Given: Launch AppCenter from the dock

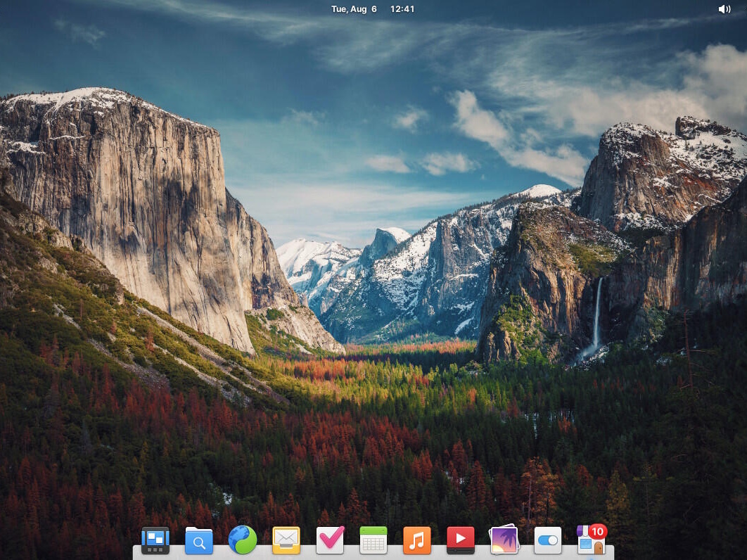Looking at the screenshot, I should (x=589, y=543).
